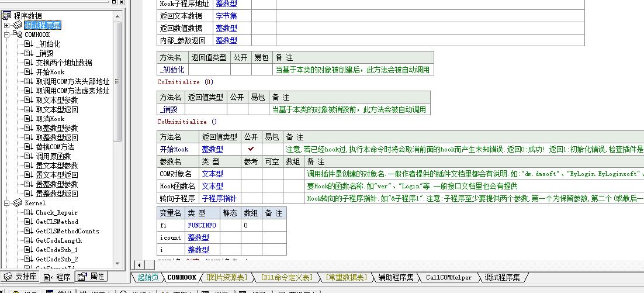
Task: Switch to the 辅助程序集 tab
Action: click(396, 277)
